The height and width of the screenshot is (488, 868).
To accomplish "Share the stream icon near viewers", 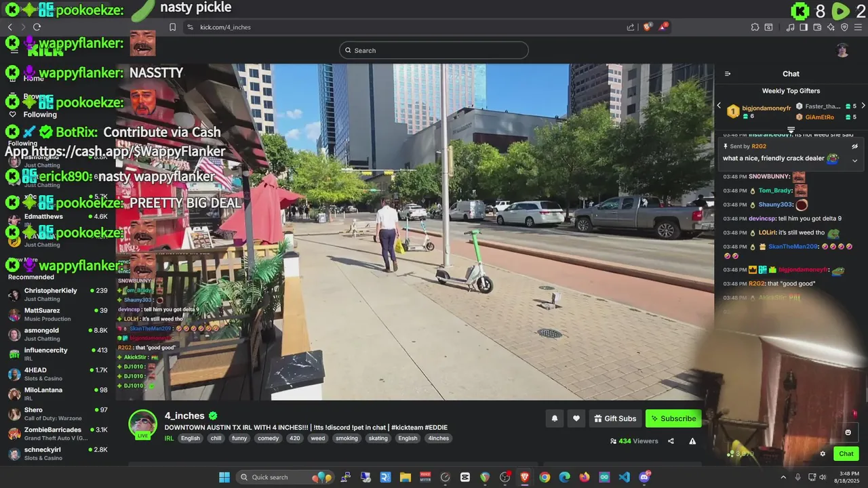I will pos(671,441).
